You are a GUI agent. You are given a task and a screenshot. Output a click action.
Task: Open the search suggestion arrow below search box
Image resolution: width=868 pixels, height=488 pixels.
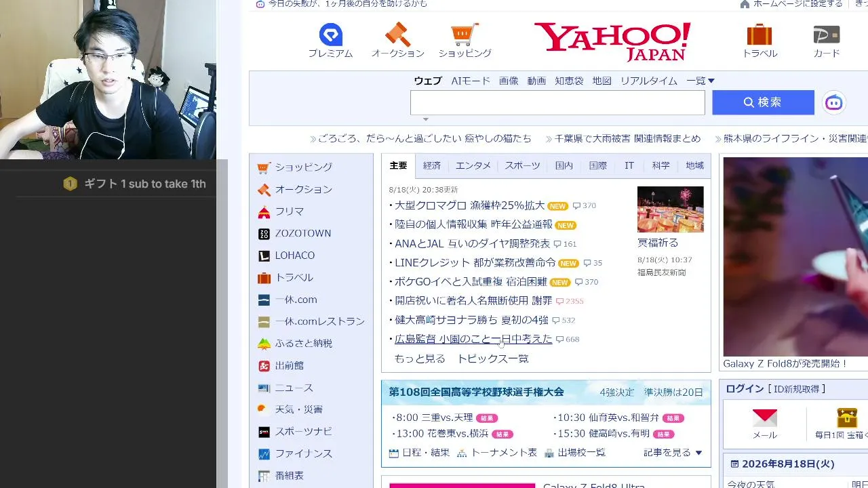click(x=426, y=119)
